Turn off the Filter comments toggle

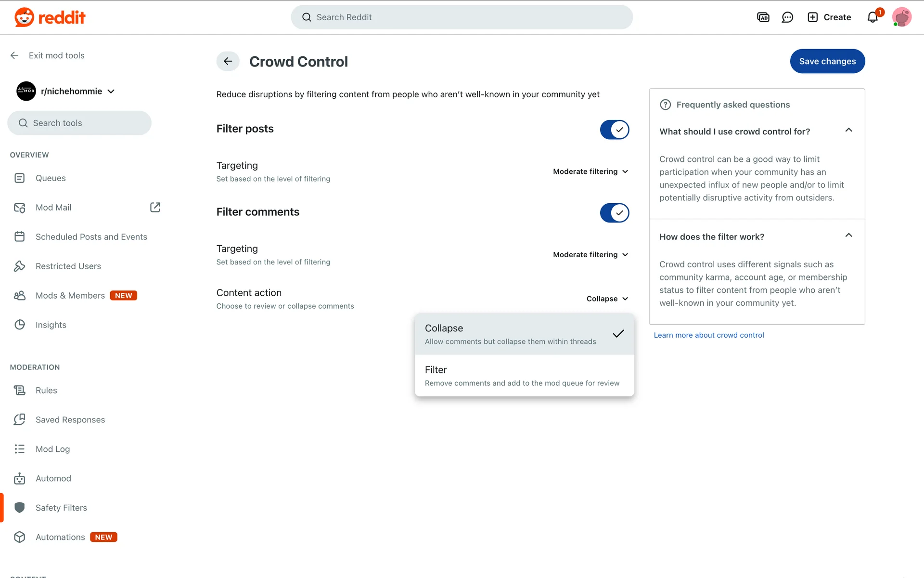[614, 213]
